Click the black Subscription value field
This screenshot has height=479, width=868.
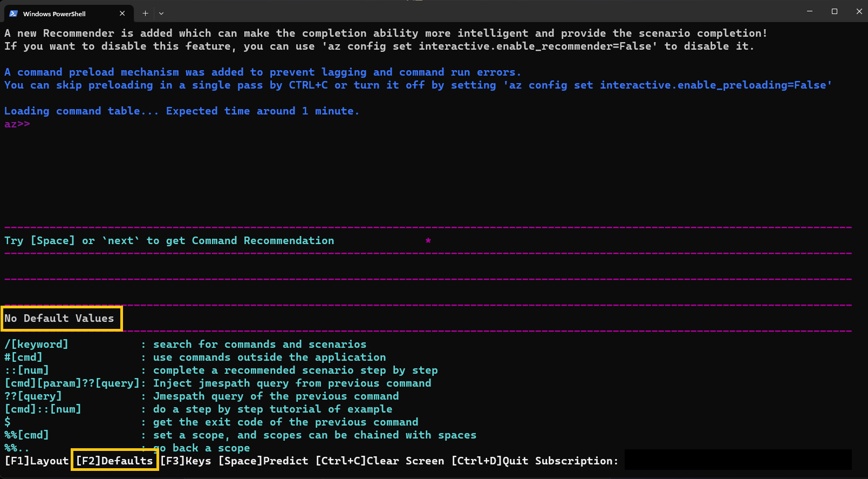[737, 460]
